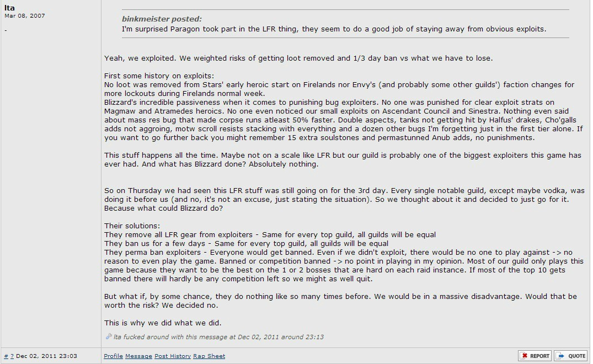
Task: Send Ita a private Message
Action: tap(138, 356)
